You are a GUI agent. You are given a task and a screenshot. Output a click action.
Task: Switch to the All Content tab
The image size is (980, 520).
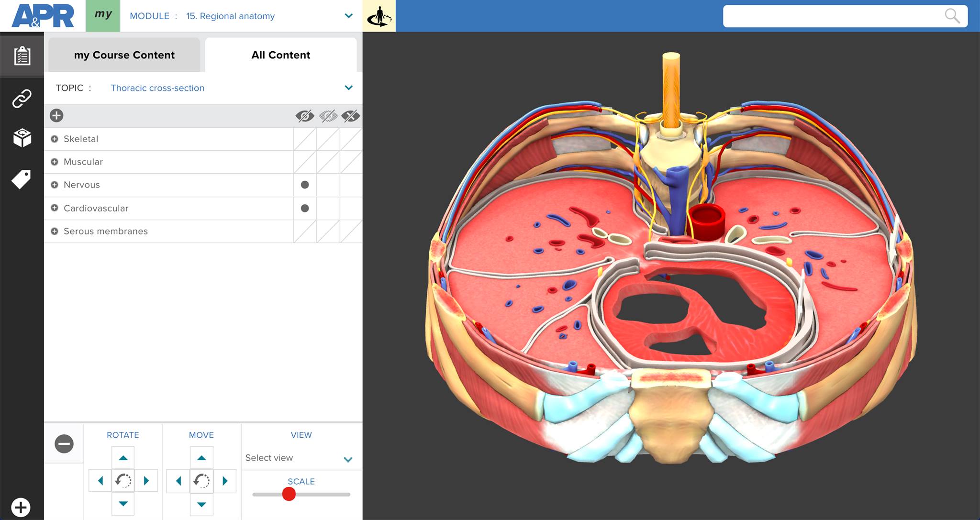[x=281, y=55]
